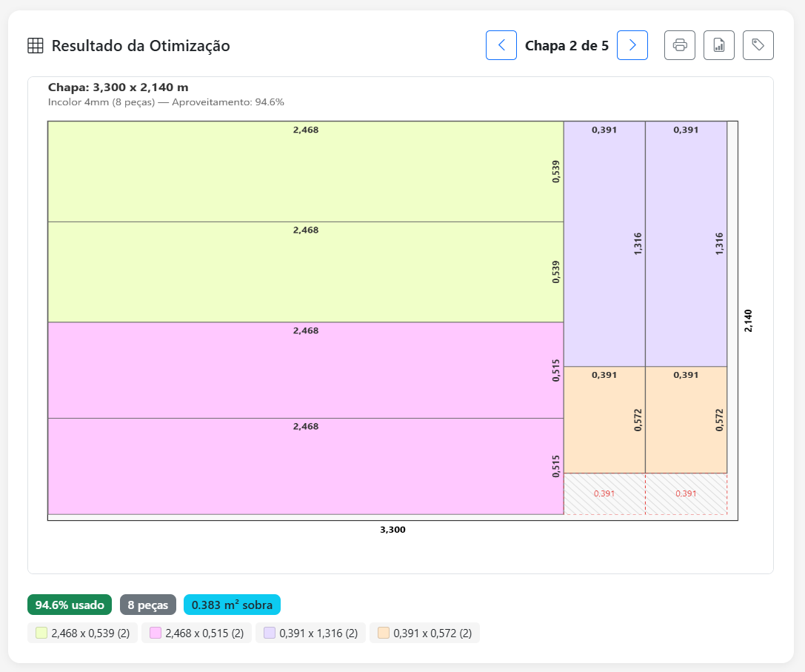Select the left peach 0,391 x 0,572 piece
The height and width of the screenshot is (672, 805).
click(x=604, y=420)
